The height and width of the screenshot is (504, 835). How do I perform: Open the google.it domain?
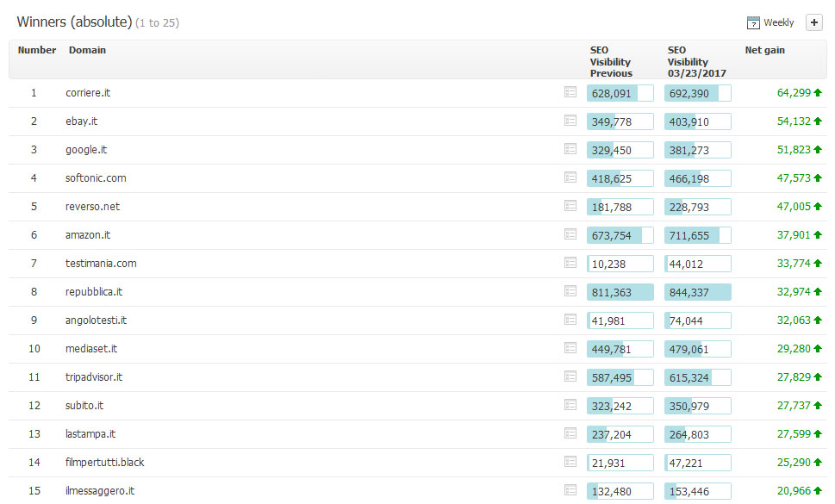86,150
